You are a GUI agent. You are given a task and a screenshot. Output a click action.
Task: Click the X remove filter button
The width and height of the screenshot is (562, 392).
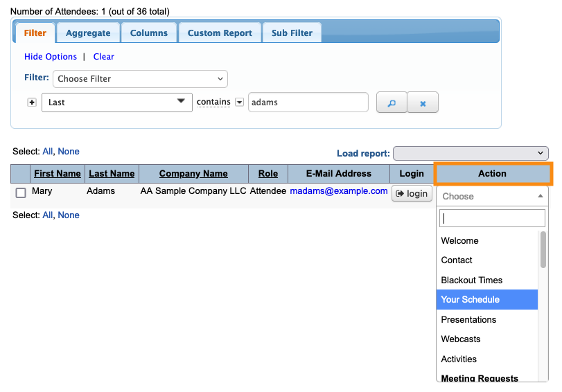pos(423,103)
